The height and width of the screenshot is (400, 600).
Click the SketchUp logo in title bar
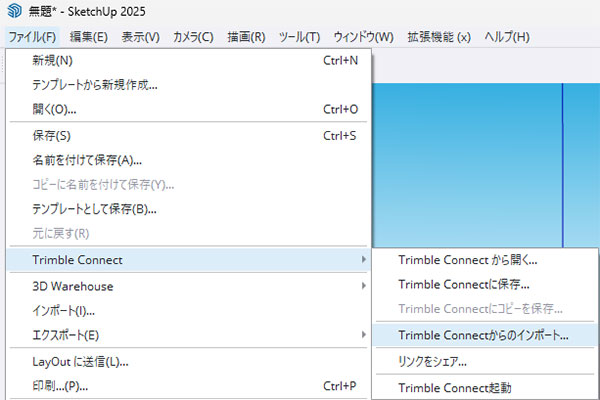coord(14,11)
